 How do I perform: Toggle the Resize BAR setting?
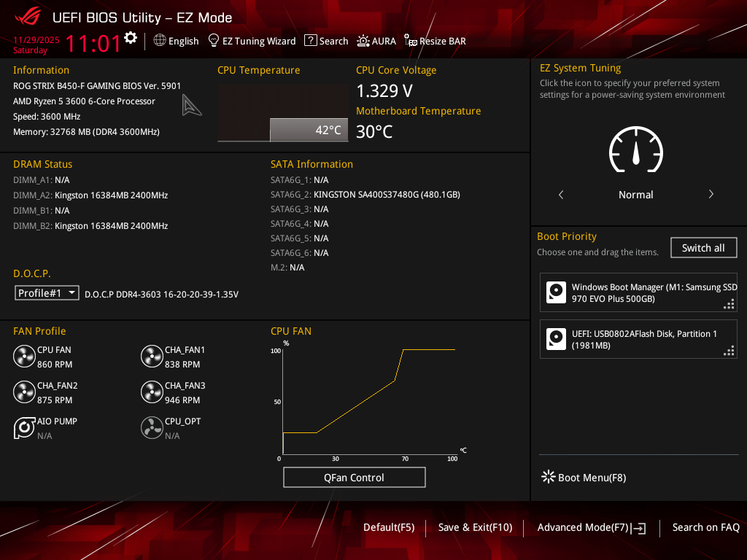pos(436,41)
